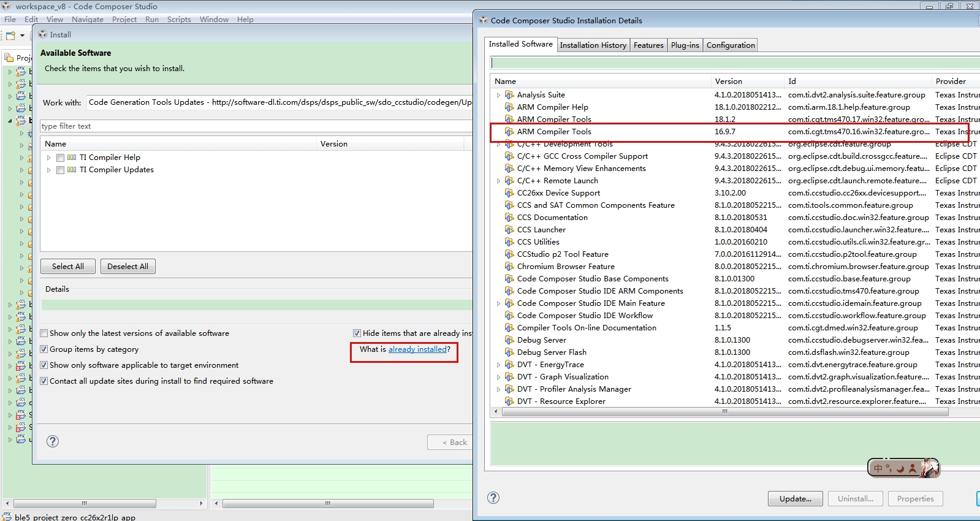Click the Deselect All button
This screenshot has height=521, width=980.
[127, 267]
